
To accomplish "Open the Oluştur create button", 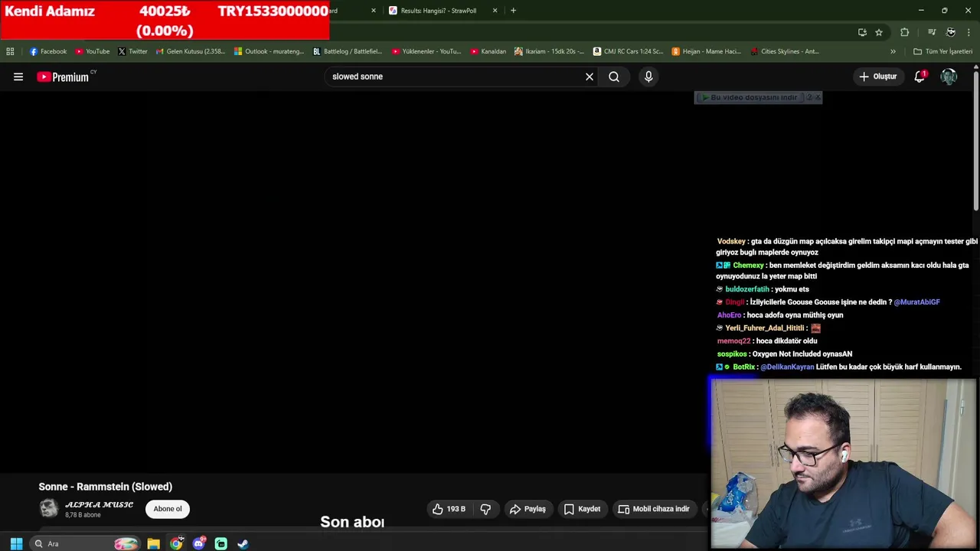I will tap(877, 77).
